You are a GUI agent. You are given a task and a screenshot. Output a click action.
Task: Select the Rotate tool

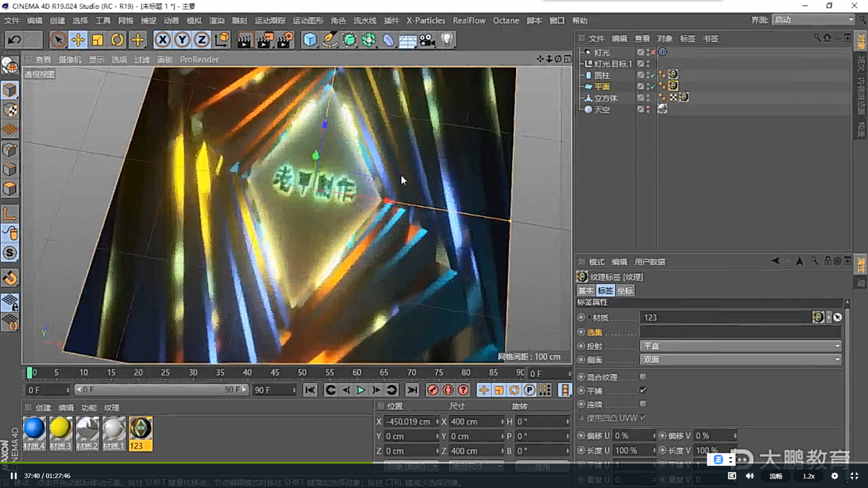(x=117, y=40)
